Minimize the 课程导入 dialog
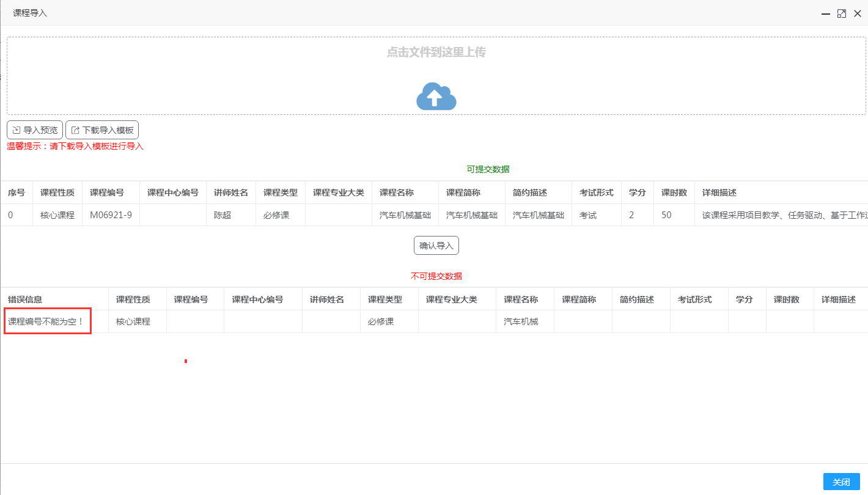 (826, 13)
